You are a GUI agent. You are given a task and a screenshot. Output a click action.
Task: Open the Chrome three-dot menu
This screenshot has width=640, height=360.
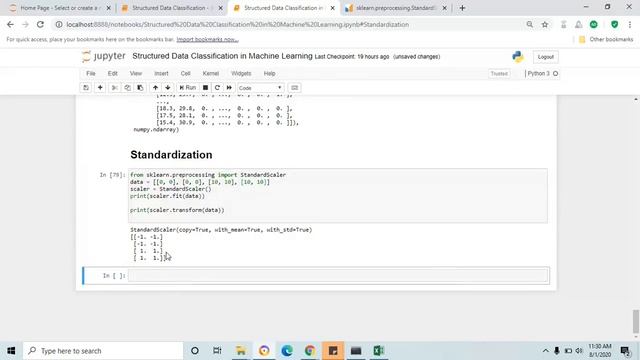click(630, 24)
